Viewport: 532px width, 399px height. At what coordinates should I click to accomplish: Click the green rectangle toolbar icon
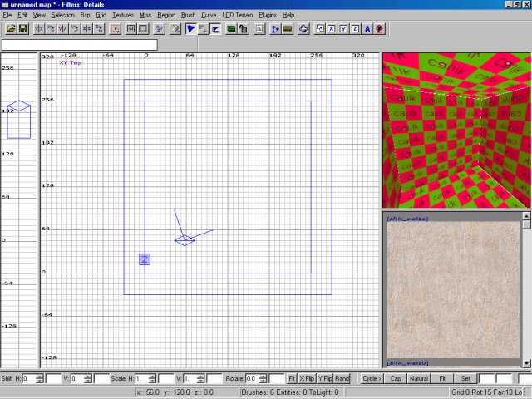(230, 28)
